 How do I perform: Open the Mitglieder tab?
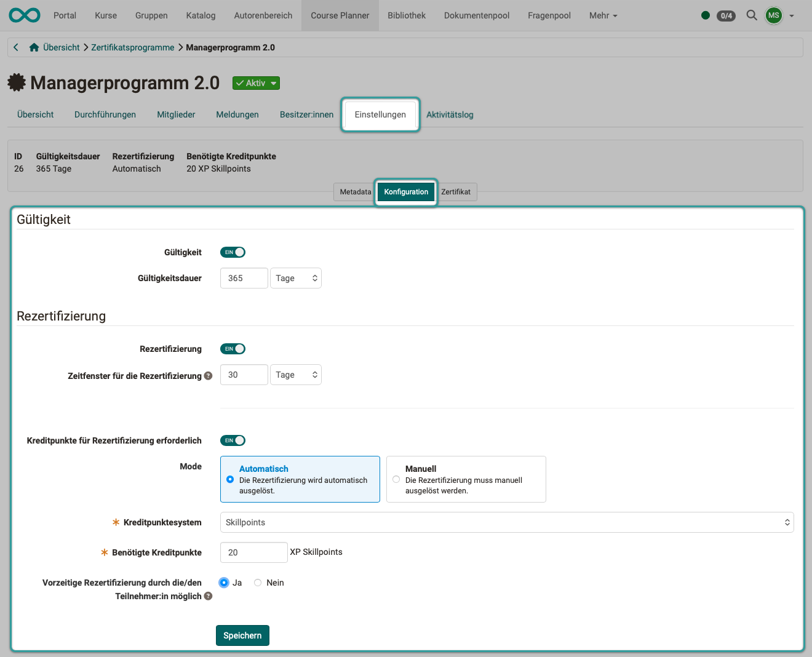176,114
